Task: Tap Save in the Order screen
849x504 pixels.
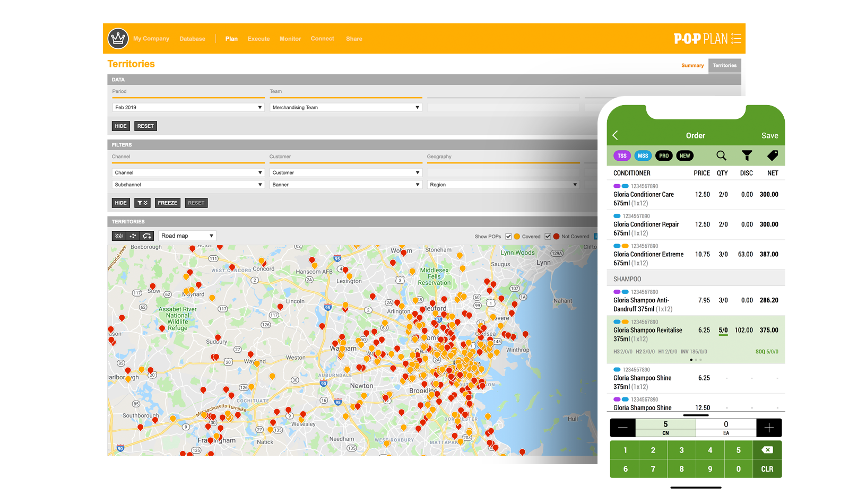Action: [x=769, y=136]
